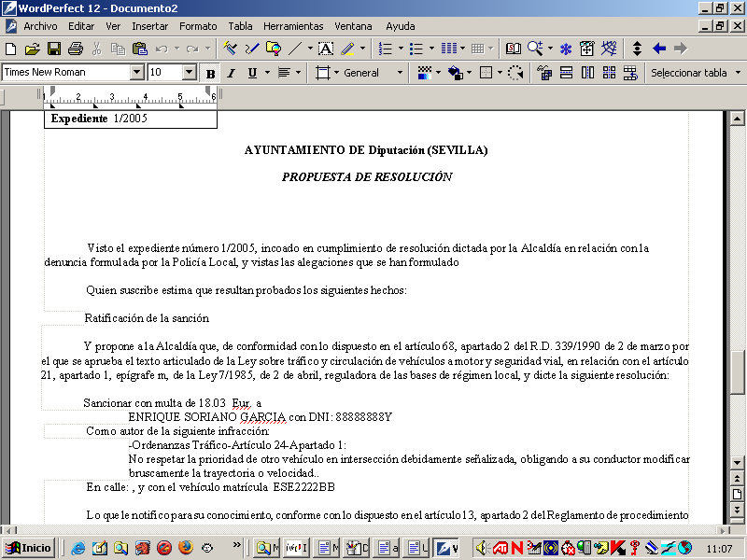747x560 pixels.
Task: Toggle bold formatting
Action: tap(210, 72)
